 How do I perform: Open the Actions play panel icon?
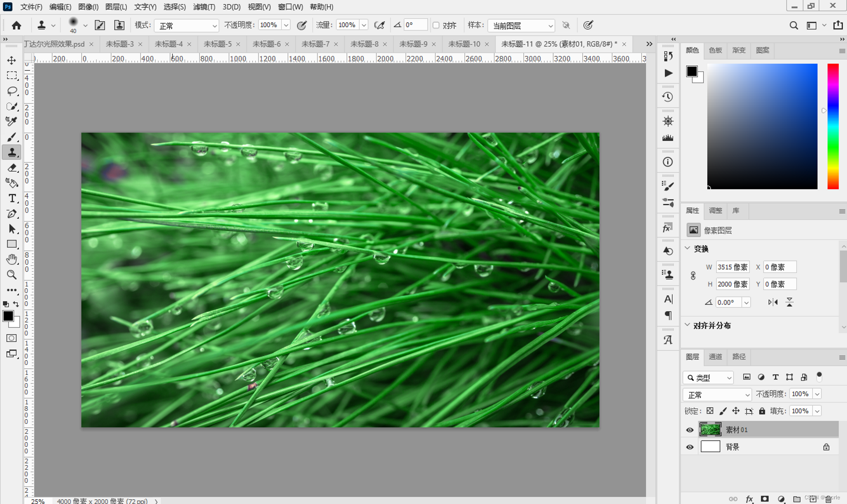tap(668, 73)
